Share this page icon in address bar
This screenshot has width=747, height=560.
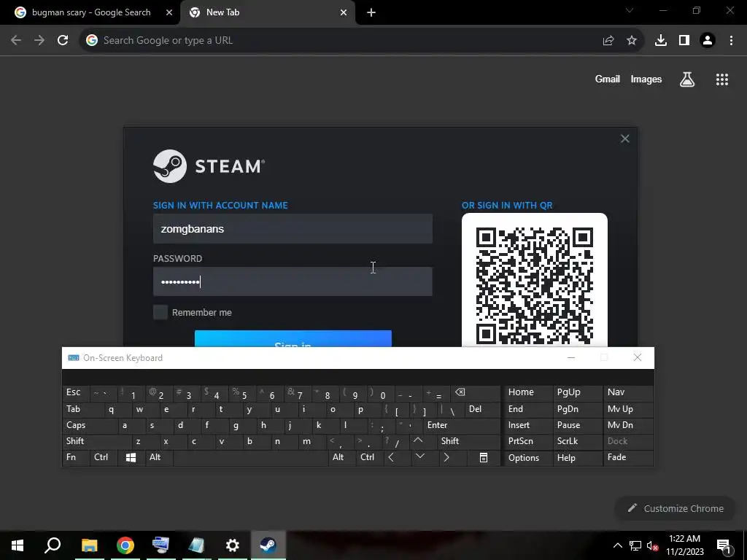(x=608, y=41)
